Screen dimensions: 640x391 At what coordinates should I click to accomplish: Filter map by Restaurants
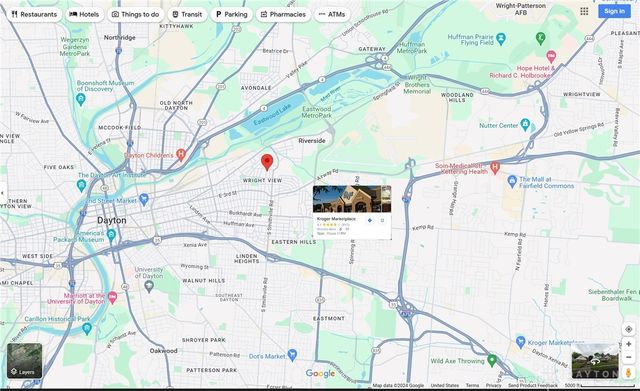coord(34,14)
